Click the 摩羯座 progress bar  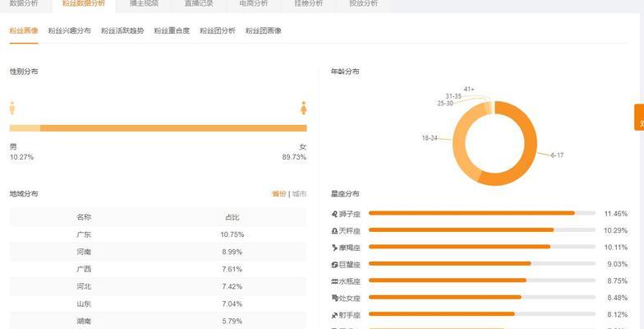(x=482, y=247)
